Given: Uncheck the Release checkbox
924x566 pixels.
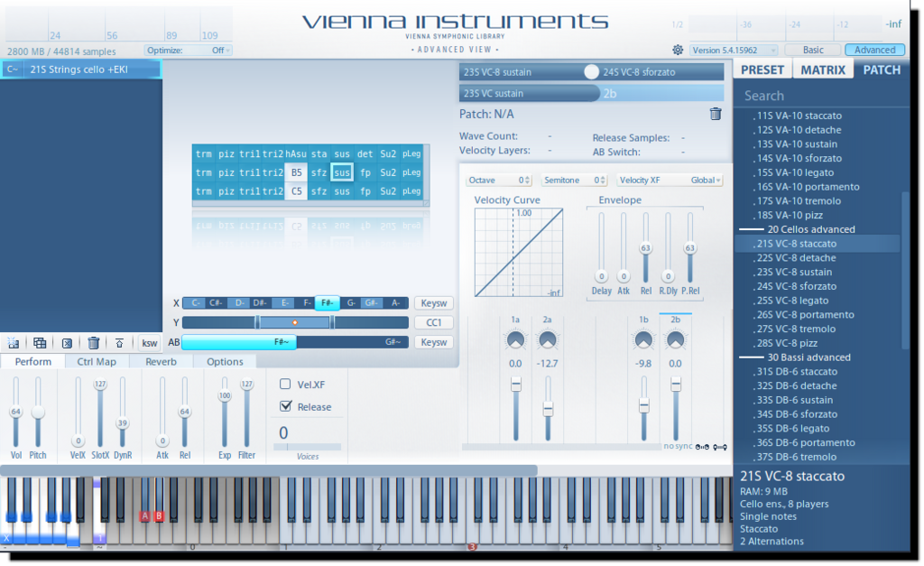Looking at the screenshot, I should (x=286, y=405).
